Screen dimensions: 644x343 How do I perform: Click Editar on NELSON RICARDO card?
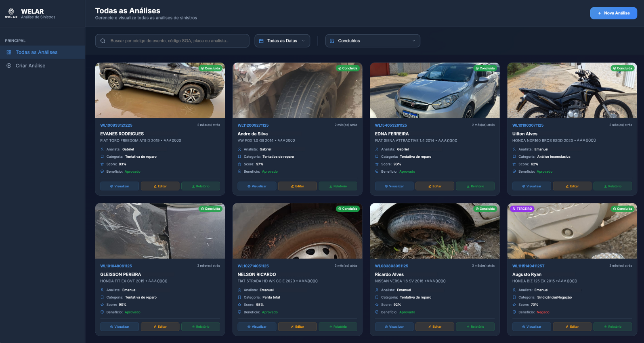coord(298,326)
